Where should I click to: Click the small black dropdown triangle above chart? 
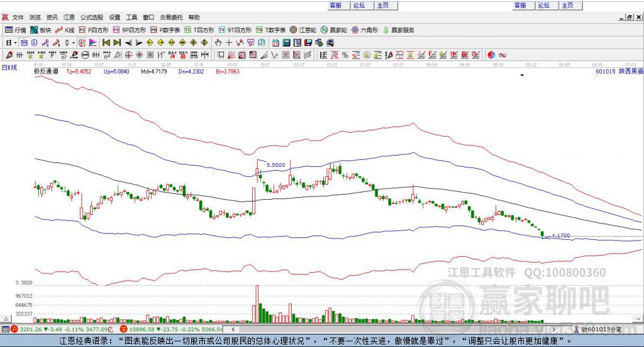tap(522, 75)
